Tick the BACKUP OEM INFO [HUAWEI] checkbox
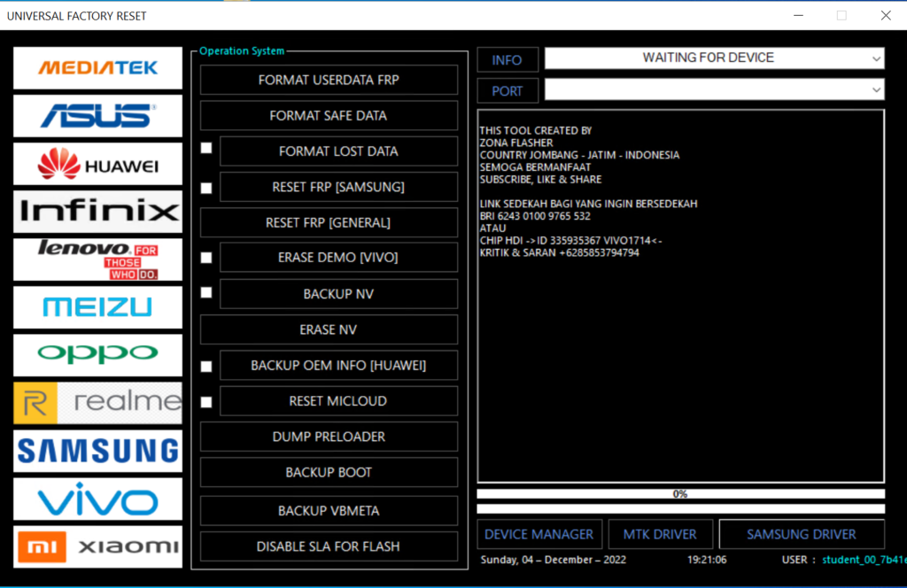The width and height of the screenshot is (907, 588). click(206, 366)
